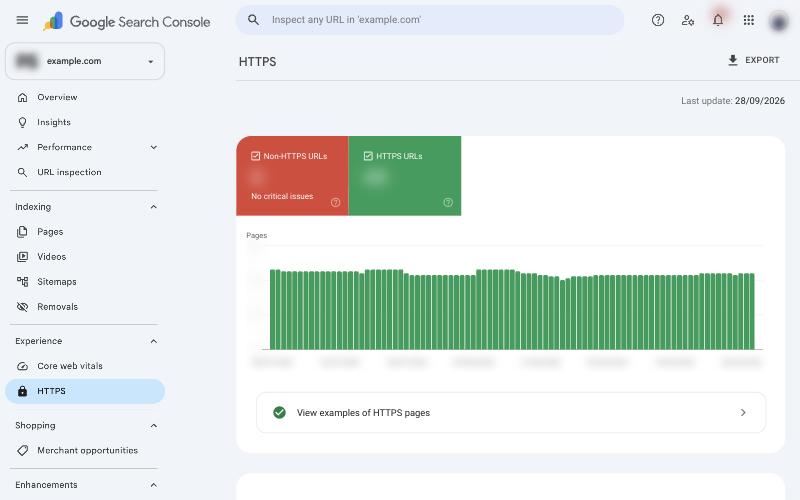Viewport: 800px width, 500px height.
Task: Click the Insights lightbulb icon
Action: (x=22, y=122)
